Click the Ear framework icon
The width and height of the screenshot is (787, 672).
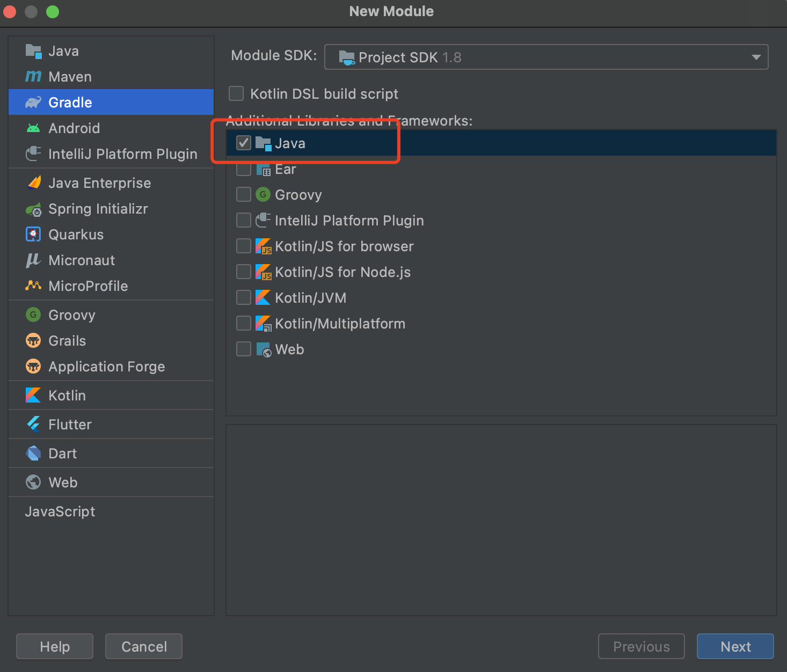(x=263, y=170)
